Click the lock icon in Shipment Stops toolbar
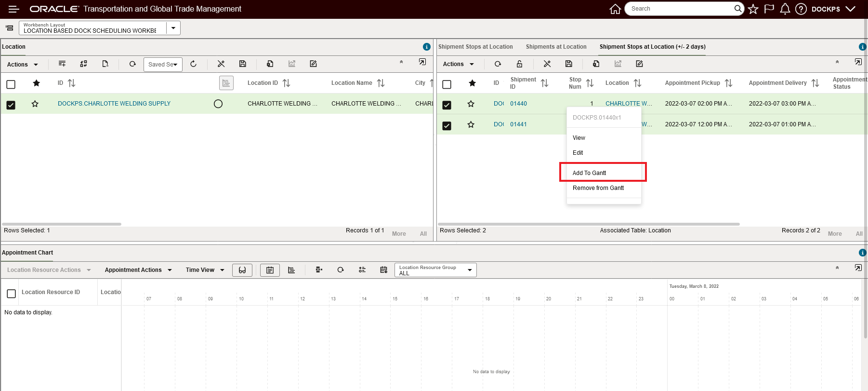The width and height of the screenshot is (868, 391). [x=519, y=64]
